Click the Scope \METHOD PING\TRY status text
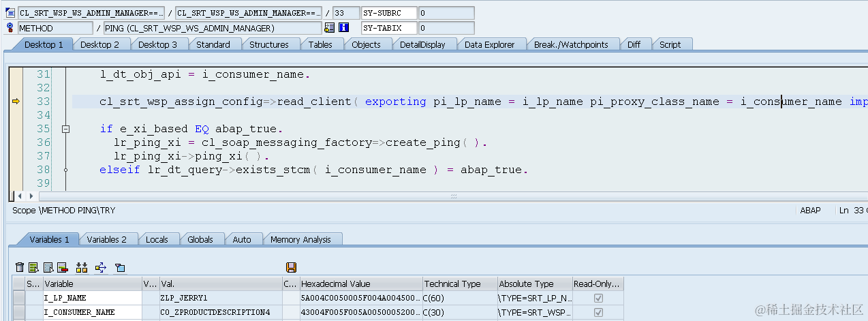Screen dimensions: 868x321 coord(64,211)
